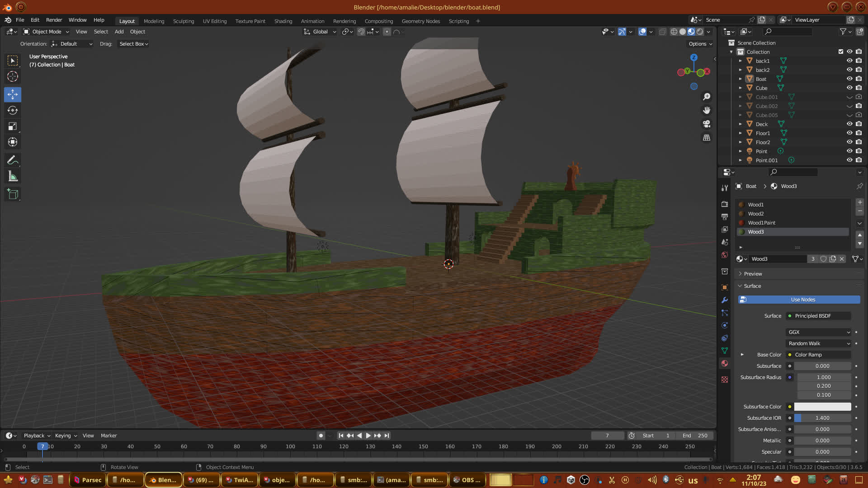868x488 pixels.
Task: Open the GGX distribution dropdown
Action: pos(819,332)
